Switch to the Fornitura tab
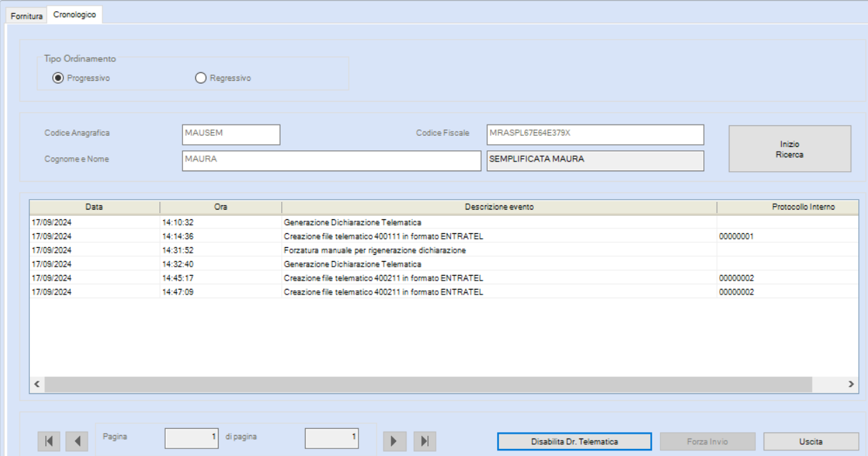The image size is (868, 456). 27,16
